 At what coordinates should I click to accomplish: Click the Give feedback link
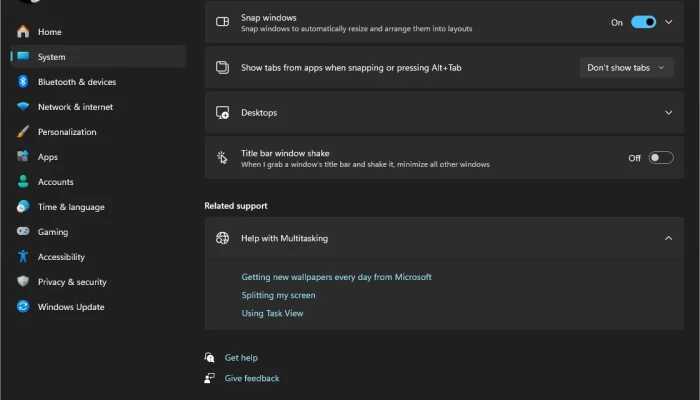click(252, 378)
